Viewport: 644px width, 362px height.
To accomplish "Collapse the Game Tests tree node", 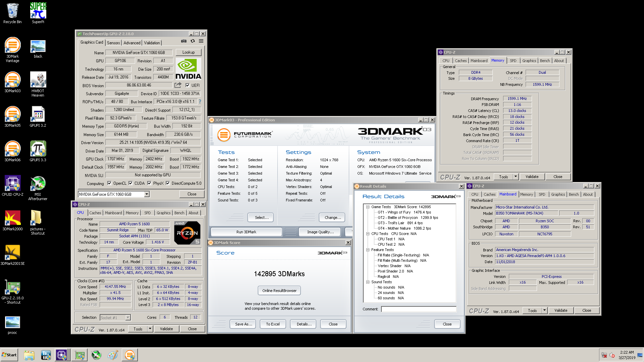I will [x=368, y=207].
